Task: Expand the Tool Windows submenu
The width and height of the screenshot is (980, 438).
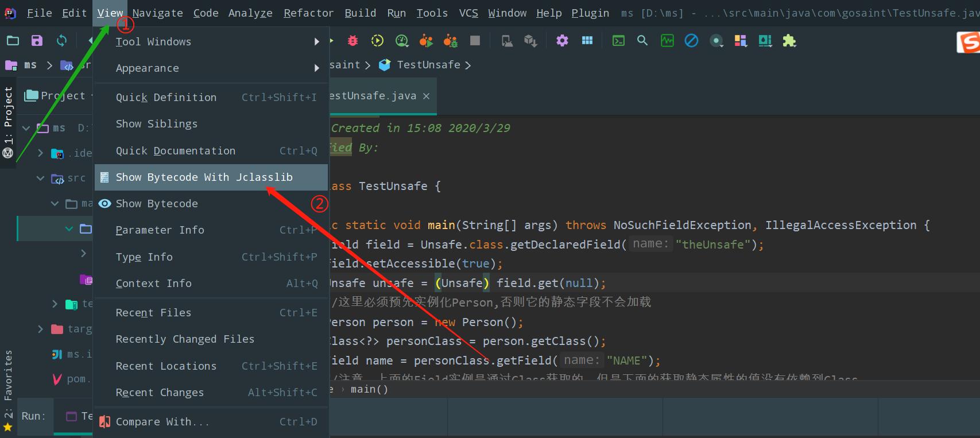Action: click(x=211, y=41)
